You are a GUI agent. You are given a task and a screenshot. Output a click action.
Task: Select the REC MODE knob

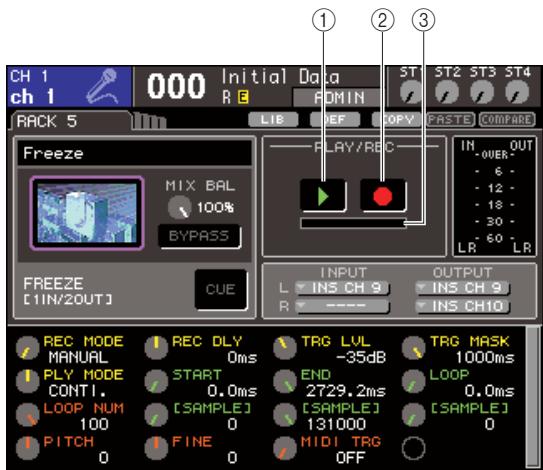28,348
